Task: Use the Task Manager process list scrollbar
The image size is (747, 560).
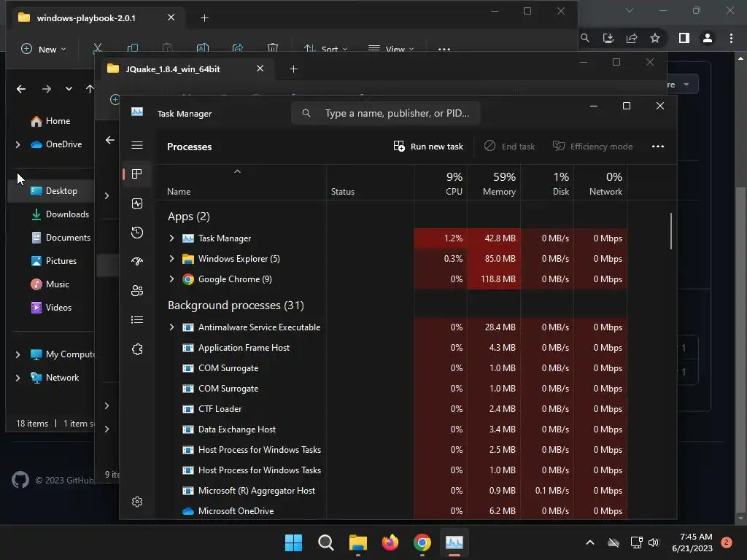Action: pos(671,231)
